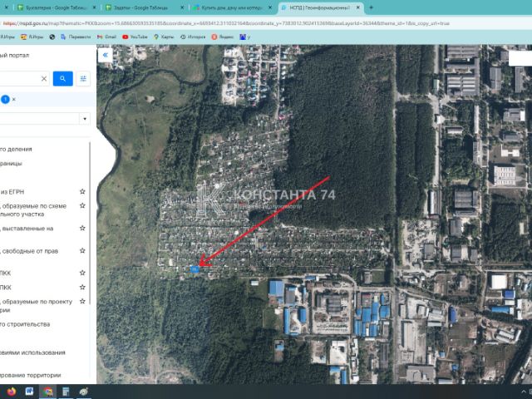Collapse the left panel with double-chevron button
Viewport: 532px width, 399px height.
106,55
